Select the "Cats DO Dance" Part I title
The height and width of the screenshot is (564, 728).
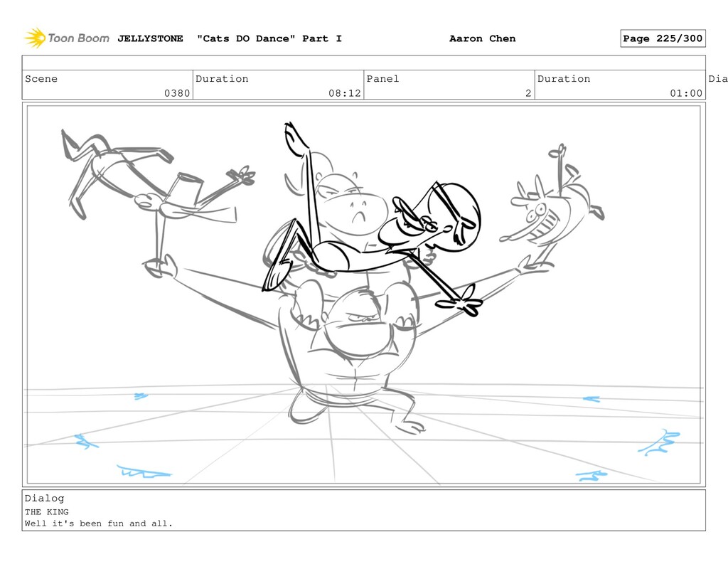point(269,38)
